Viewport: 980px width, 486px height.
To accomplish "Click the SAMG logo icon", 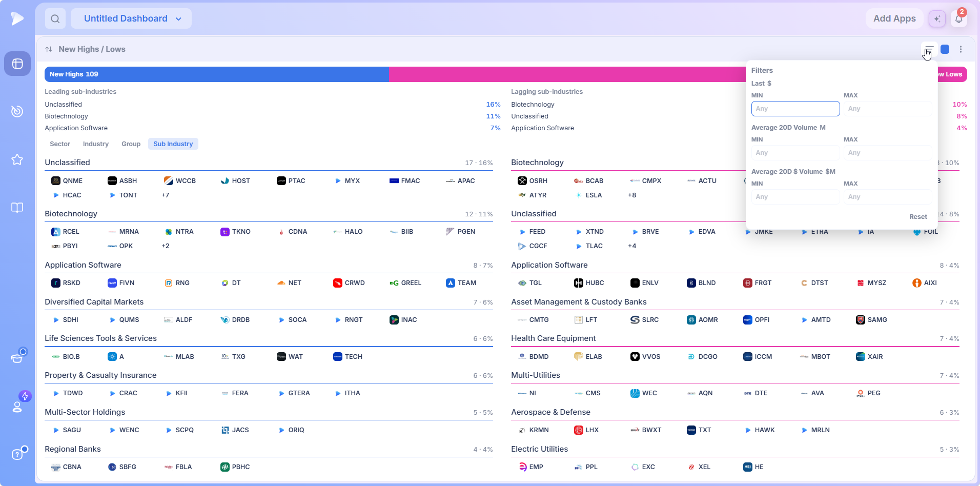I will pyautogui.click(x=861, y=320).
